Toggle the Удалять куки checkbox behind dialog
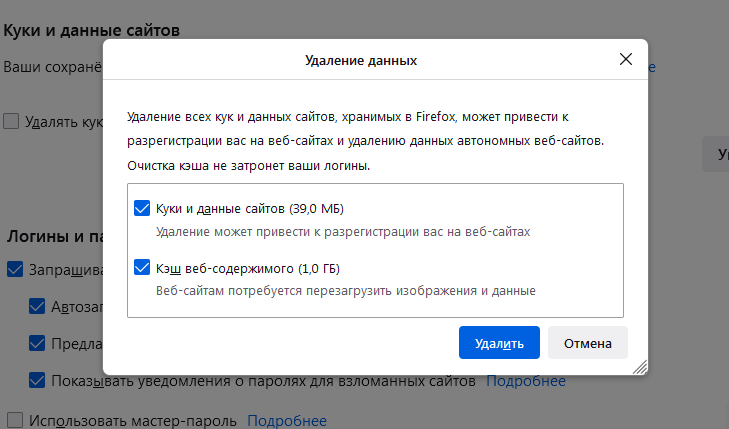This screenshot has width=729, height=429. click(x=11, y=121)
